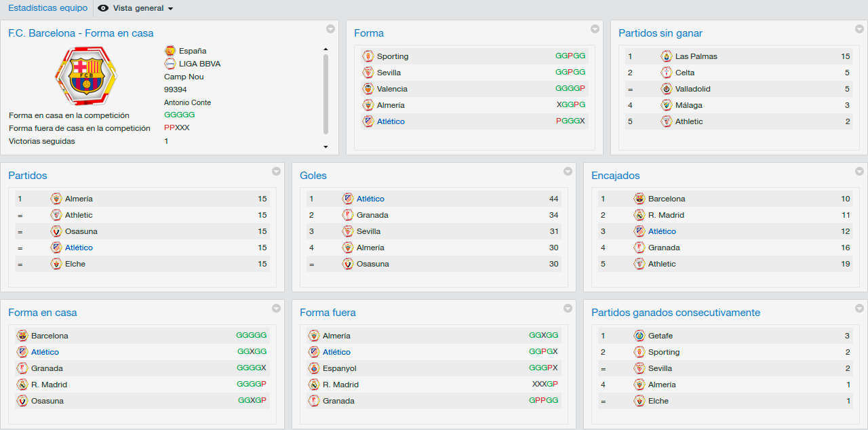This screenshot has height=430, width=868.
Task: Click the España flag icon
Action: pos(170,51)
